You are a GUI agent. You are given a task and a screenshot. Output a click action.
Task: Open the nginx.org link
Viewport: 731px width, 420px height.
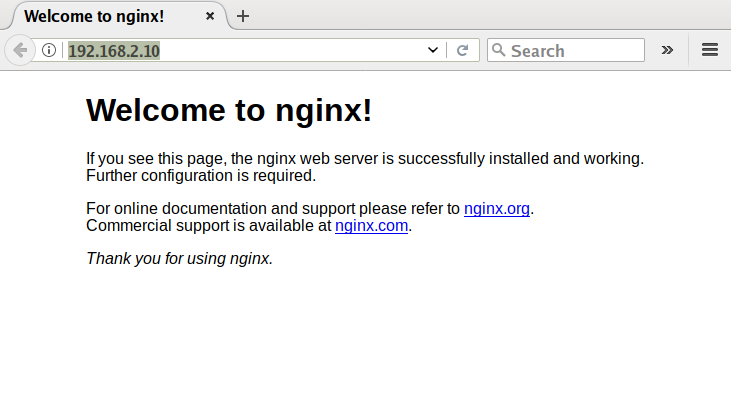pos(496,209)
